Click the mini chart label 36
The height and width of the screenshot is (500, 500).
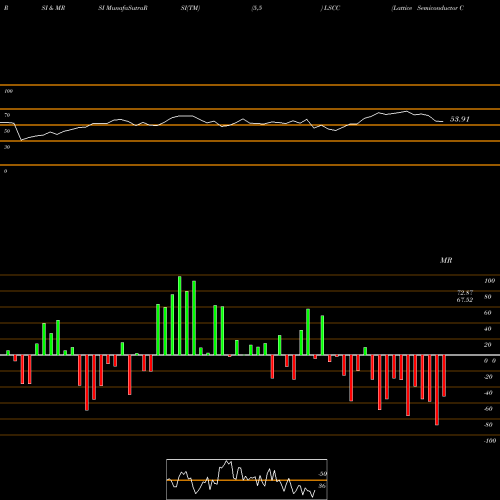pos(322,486)
